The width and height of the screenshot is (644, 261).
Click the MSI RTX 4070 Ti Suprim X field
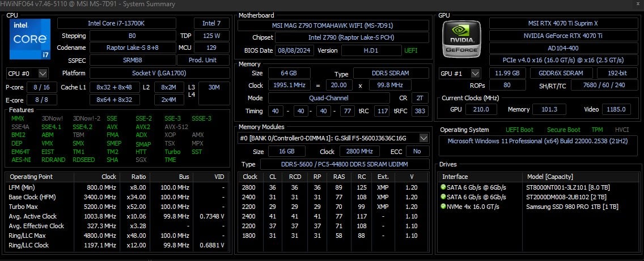pos(562,23)
